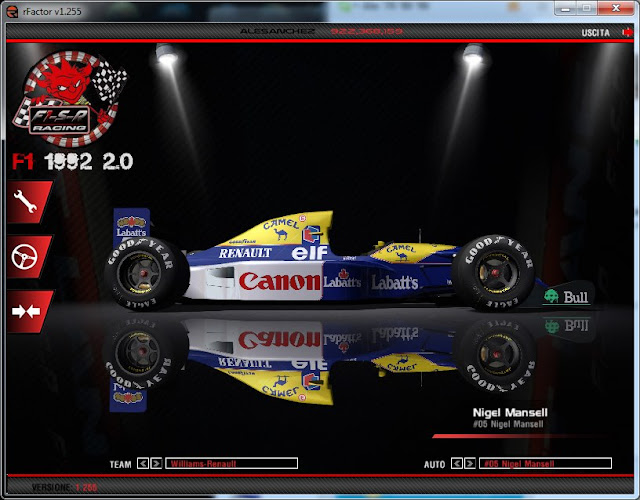640x500 pixels.
Task: Minimize the rFactor window
Action: click(x=565, y=9)
